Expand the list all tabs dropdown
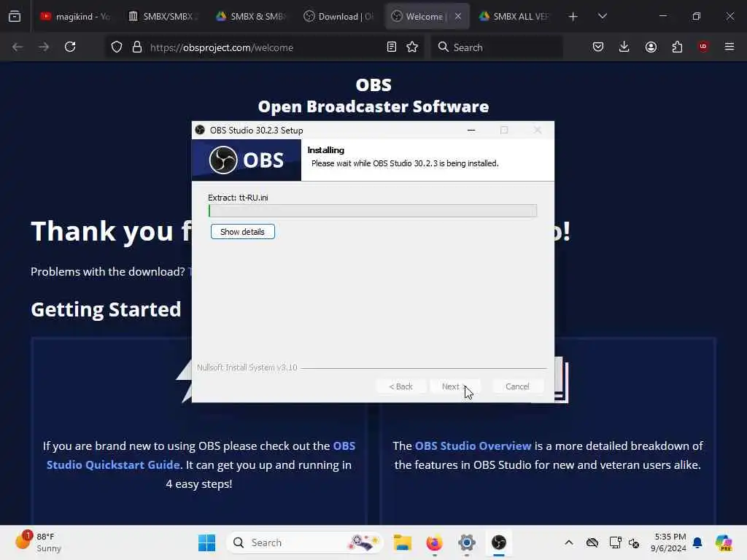Screen dimensions: 747x560 (602, 16)
